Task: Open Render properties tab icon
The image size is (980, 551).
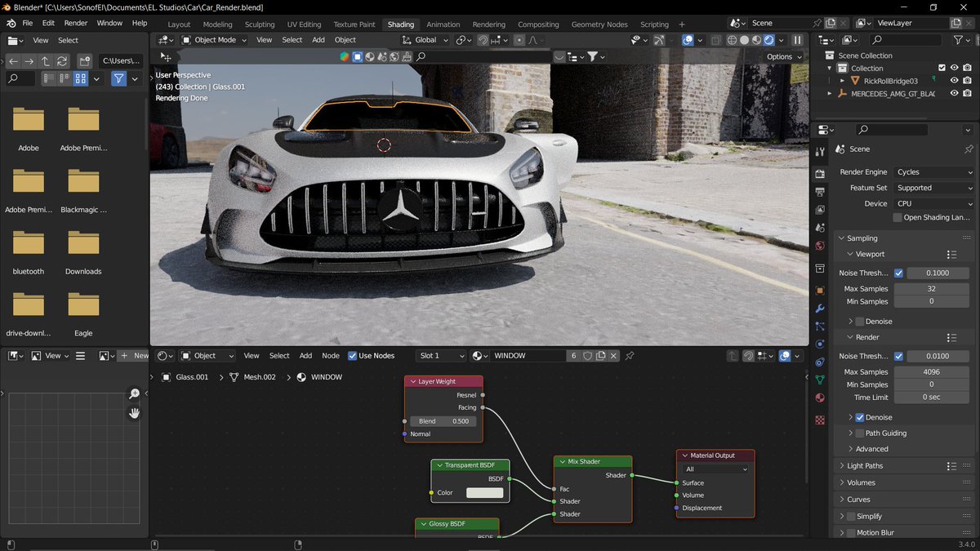Action: [820, 174]
